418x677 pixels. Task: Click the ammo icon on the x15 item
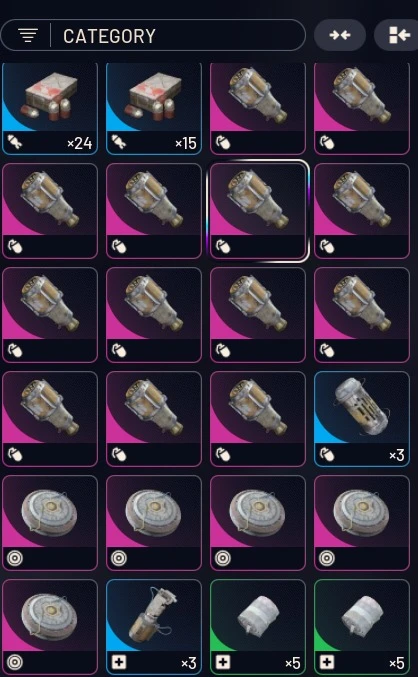[x=119, y=142]
